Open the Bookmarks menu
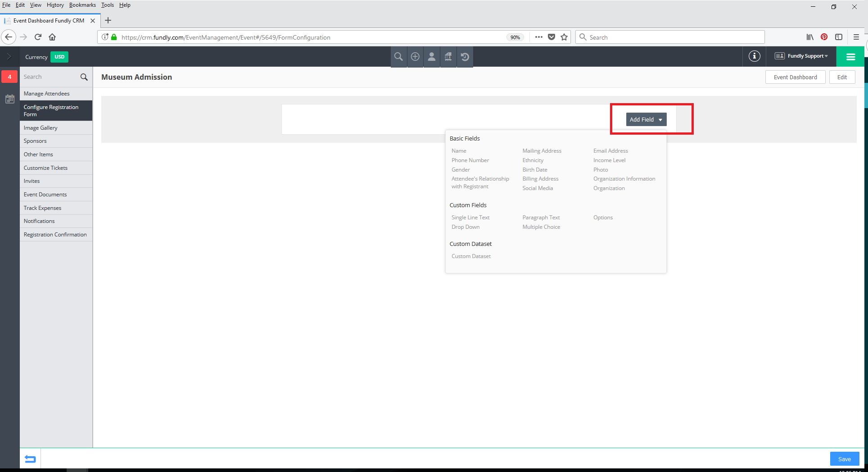The width and height of the screenshot is (868, 472). (82, 5)
